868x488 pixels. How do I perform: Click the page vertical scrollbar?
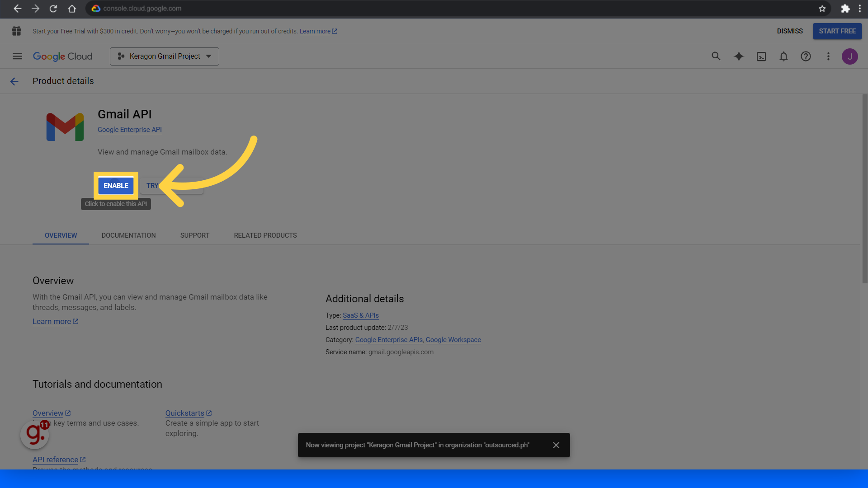tap(864, 189)
